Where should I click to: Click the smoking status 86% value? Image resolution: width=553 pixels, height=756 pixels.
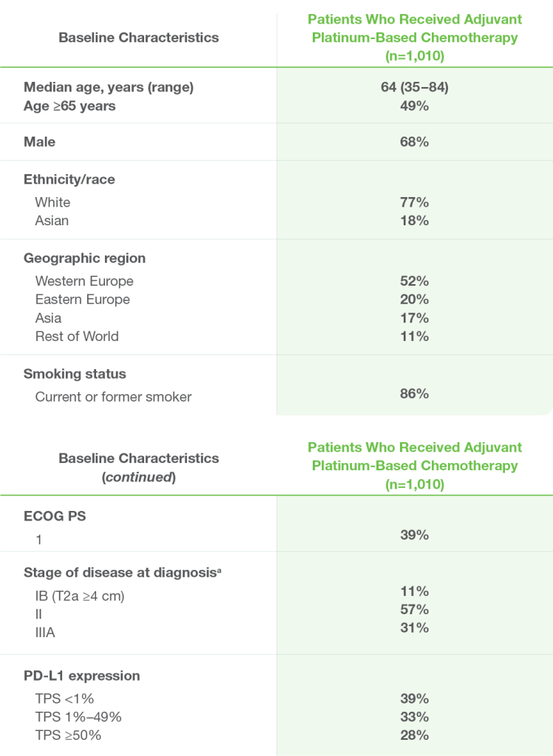click(x=414, y=394)
